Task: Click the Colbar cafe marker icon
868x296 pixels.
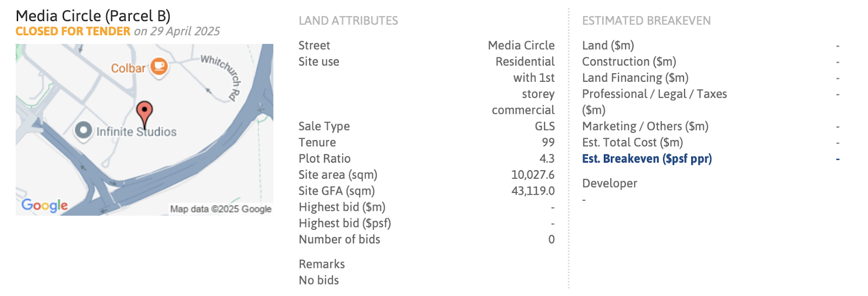Action: coord(159,67)
